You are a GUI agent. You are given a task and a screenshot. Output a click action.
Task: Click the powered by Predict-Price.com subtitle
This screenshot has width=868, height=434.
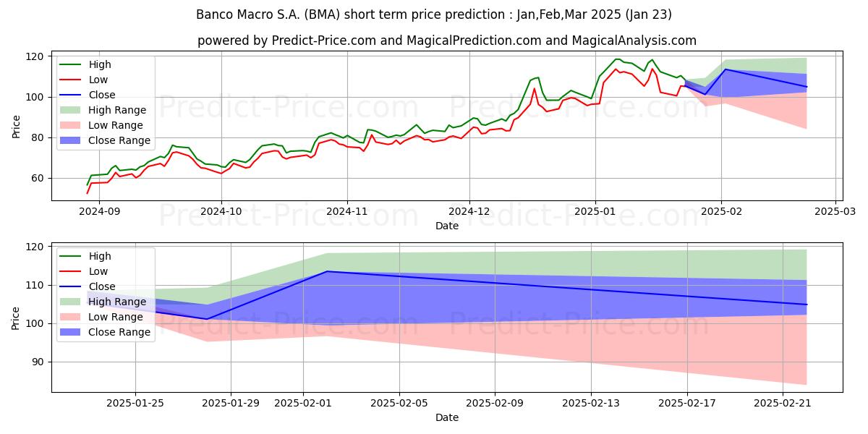pyautogui.click(x=447, y=41)
